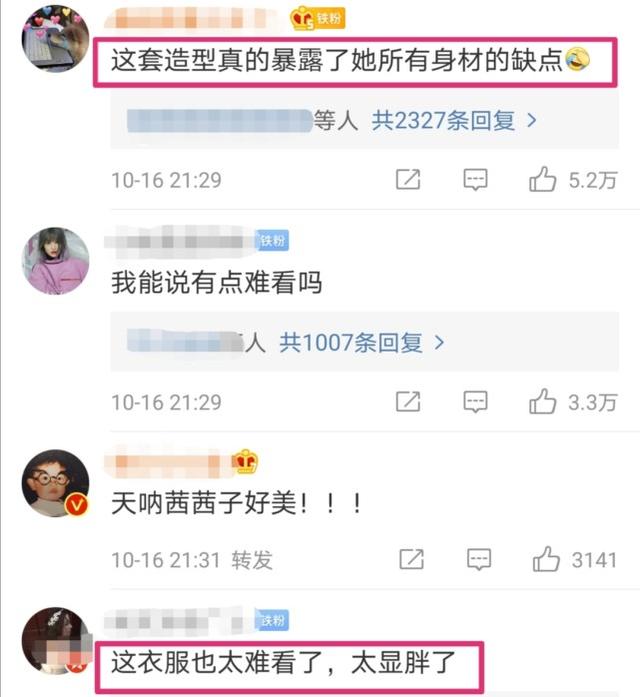Viewport: 640px width, 697px height.
Task: Open pink-hoodie commenter's avatar
Action: [56, 261]
